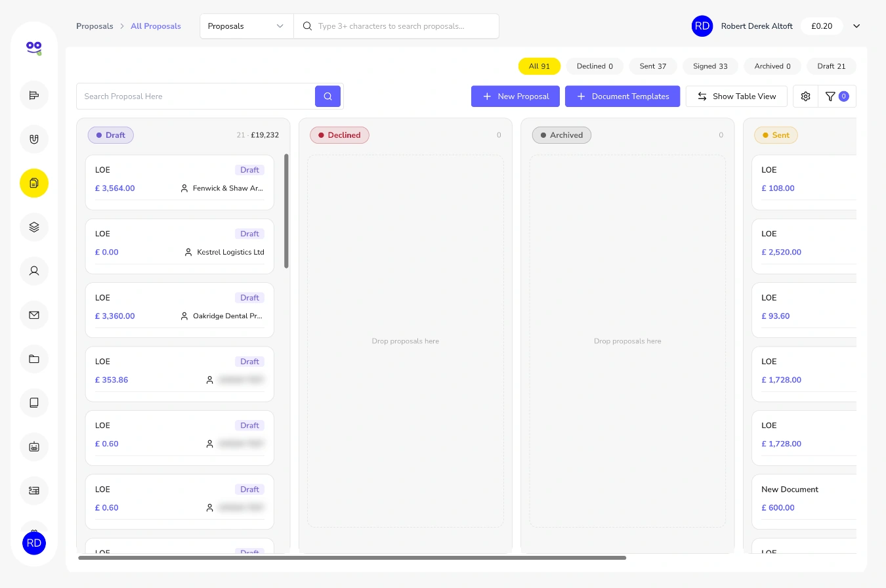886x588 pixels.
Task: Select the Archived 0 filter tab
Action: (x=772, y=66)
